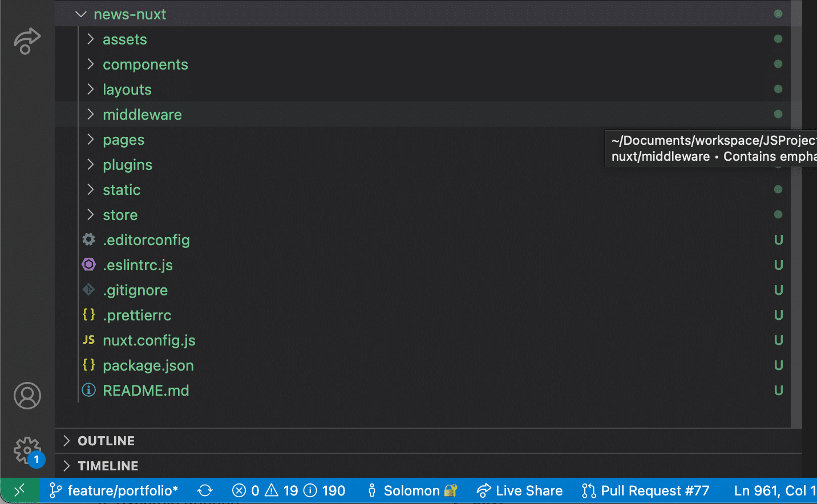Viewport: 817px width, 504px height.
Task: Click the green remote indicator bottom left
Action: click(x=19, y=490)
